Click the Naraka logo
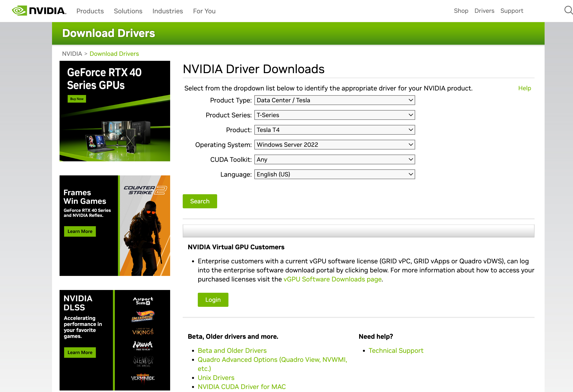Screen dimensions: 573x392 143,346
